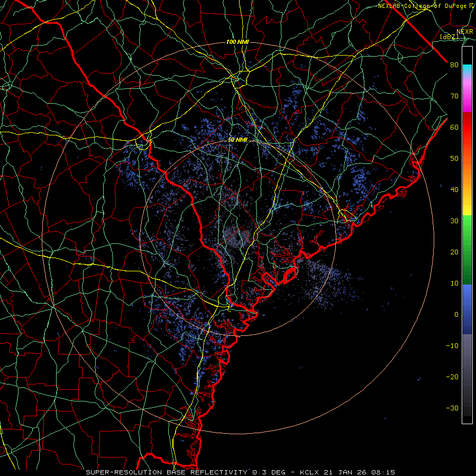Click the green band of the reflectivity color bar
The image size is (476, 476).
467,250
